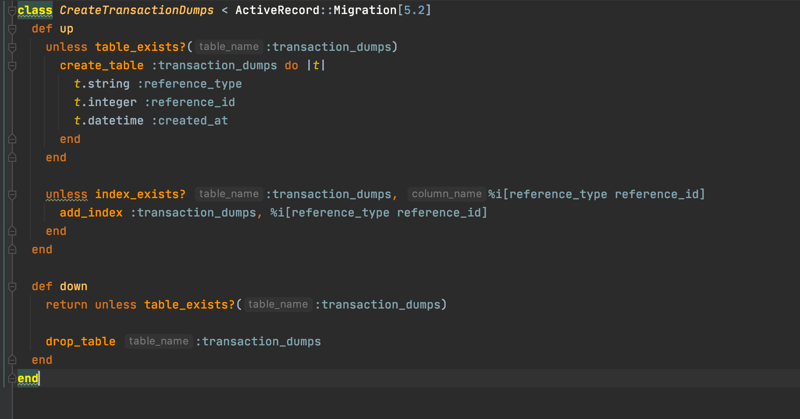Screen dimensions: 800x419
Task: Click :reference_id on the t.integer line
Action: click(190, 102)
